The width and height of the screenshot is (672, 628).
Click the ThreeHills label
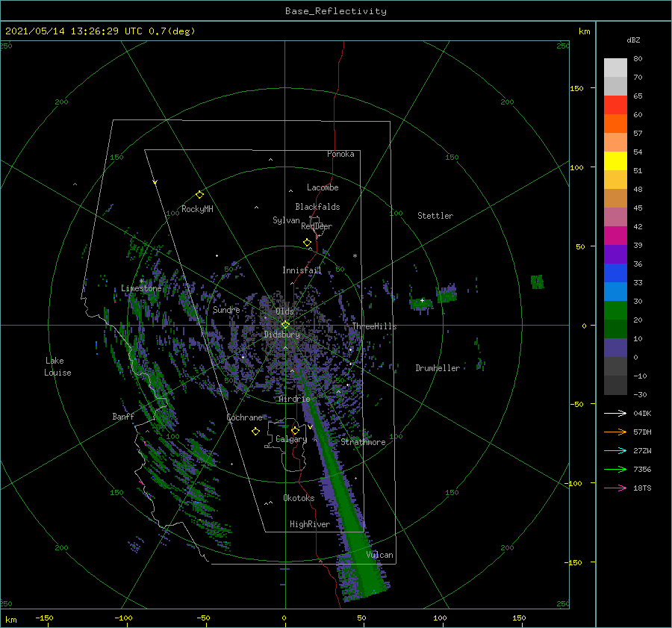click(x=374, y=326)
